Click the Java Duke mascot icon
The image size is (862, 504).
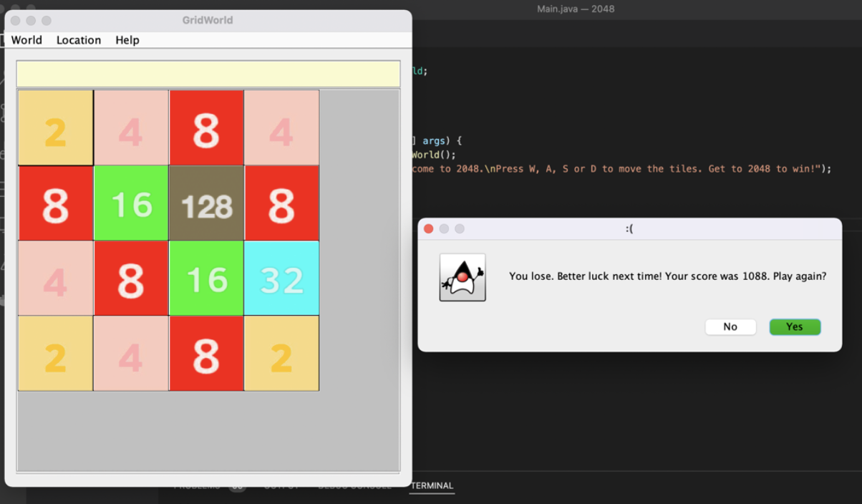point(462,277)
